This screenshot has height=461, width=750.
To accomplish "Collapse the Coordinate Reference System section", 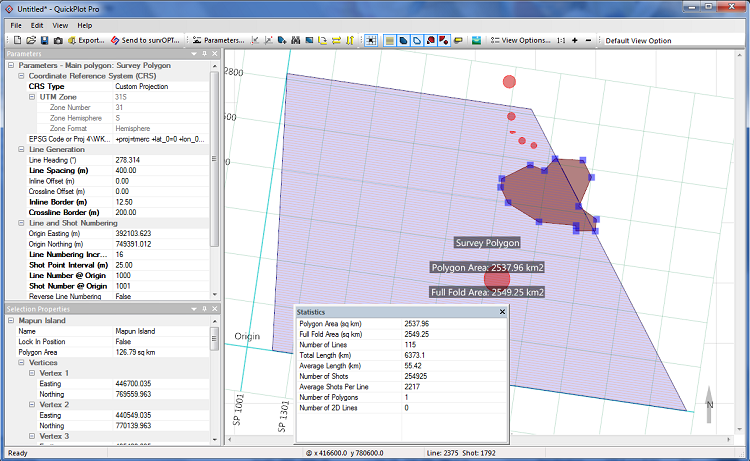I will tap(21, 76).
